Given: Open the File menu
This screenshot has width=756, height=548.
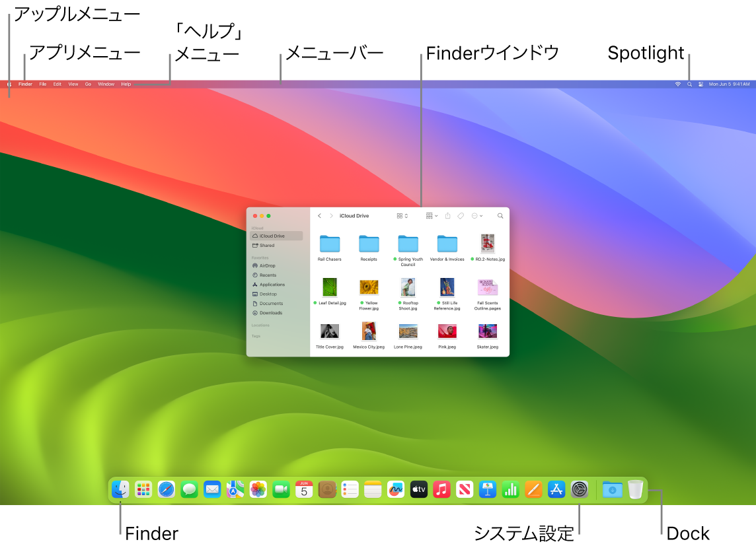Looking at the screenshot, I should click(x=42, y=84).
